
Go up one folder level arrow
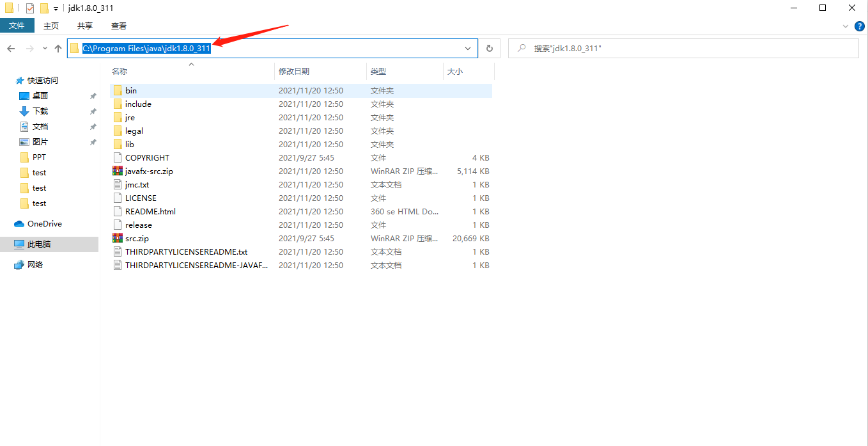coord(58,49)
